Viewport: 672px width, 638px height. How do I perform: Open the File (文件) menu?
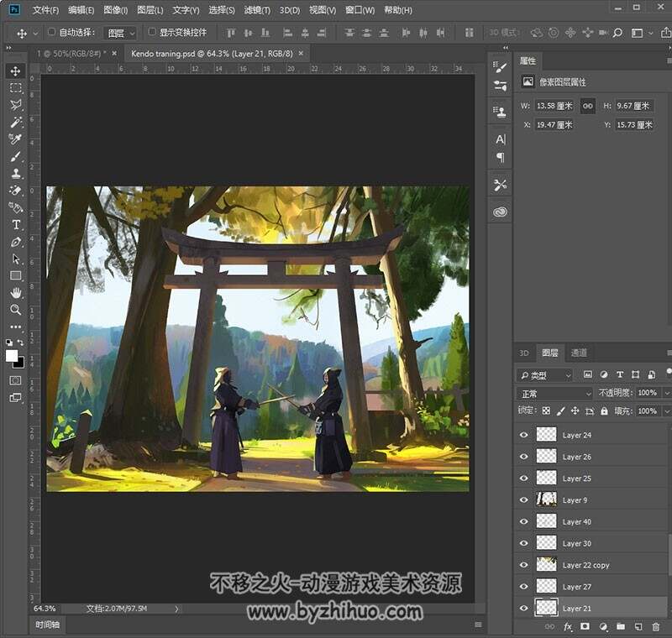(45, 10)
